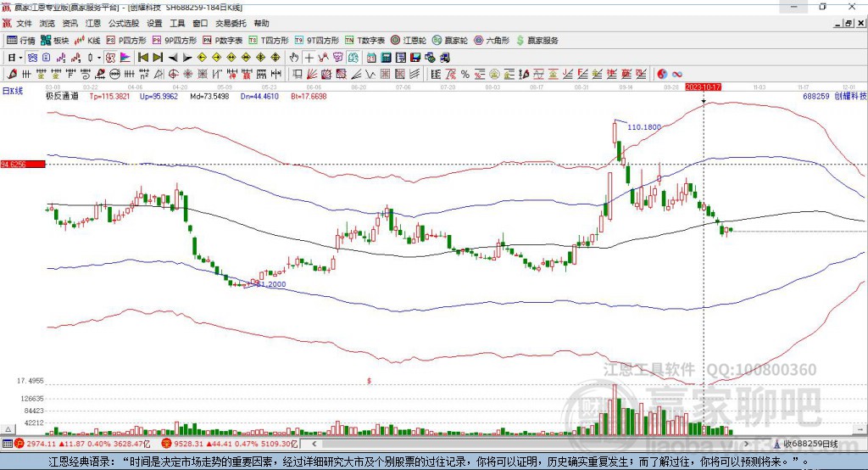Click the left arrow of the horizontal scrollbar
The height and width of the screenshot is (470, 868).
(x=314, y=444)
